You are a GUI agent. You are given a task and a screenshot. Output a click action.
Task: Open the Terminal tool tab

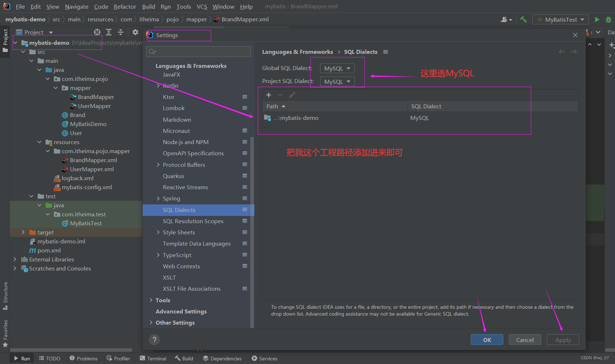click(x=153, y=359)
